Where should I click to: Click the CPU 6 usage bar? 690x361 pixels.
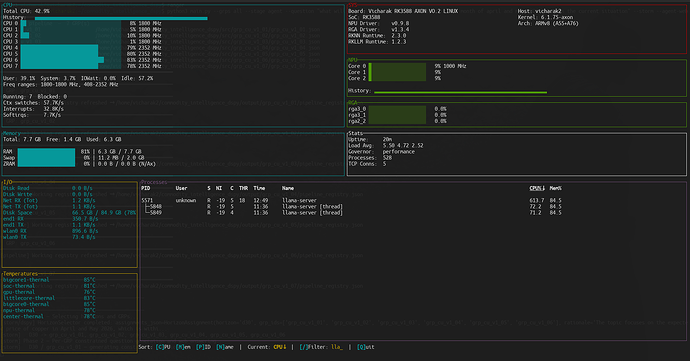[x=71, y=60]
